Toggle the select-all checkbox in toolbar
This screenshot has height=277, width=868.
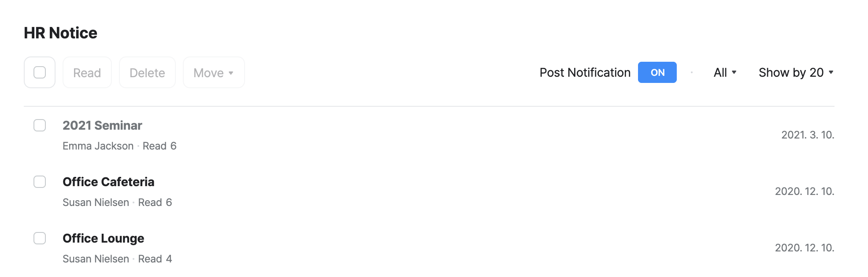40,72
